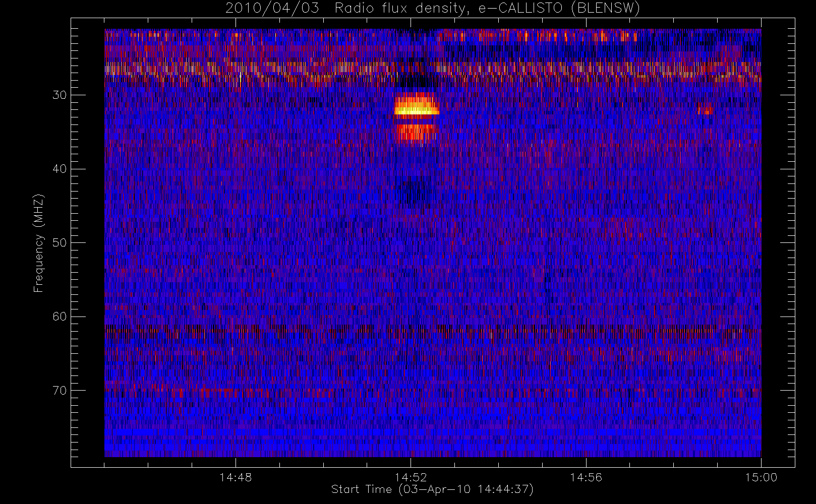Viewport: 816px width, 504px height.
Task: Click the red burst patch near 35 MHz
Action: click(416, 134)
